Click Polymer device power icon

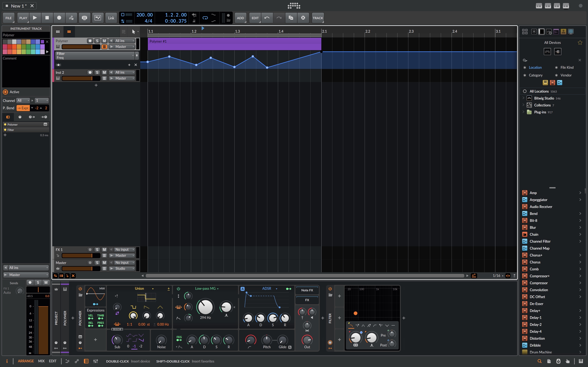(x=80, y=289)
